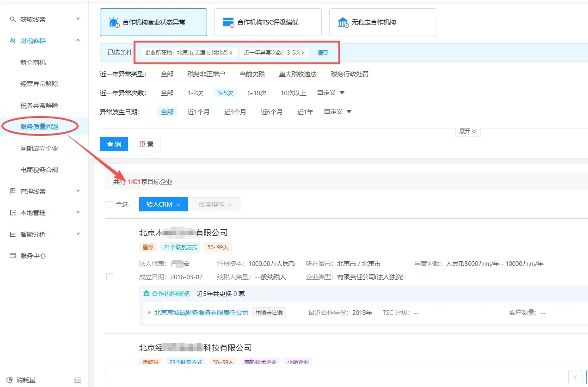Open 税务异常解除 in the sidebar
Viewport: 588px width, 387px height.
[x=39, y=105]
